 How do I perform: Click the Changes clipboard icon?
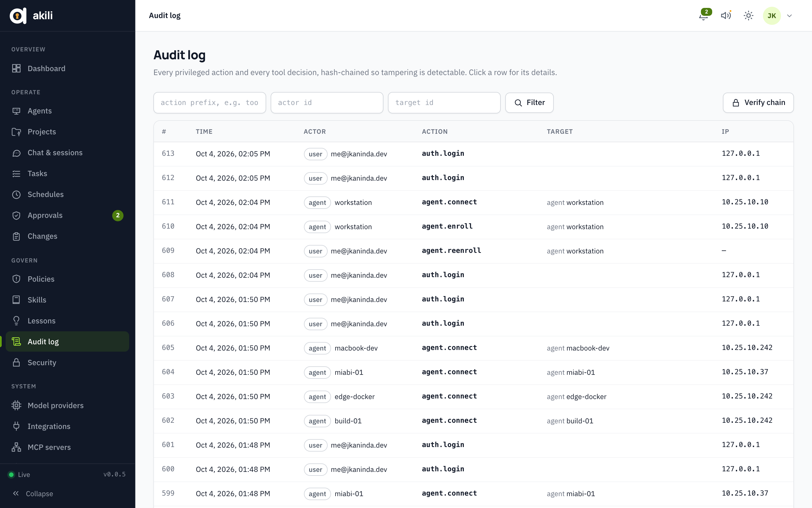click(16, 236)
